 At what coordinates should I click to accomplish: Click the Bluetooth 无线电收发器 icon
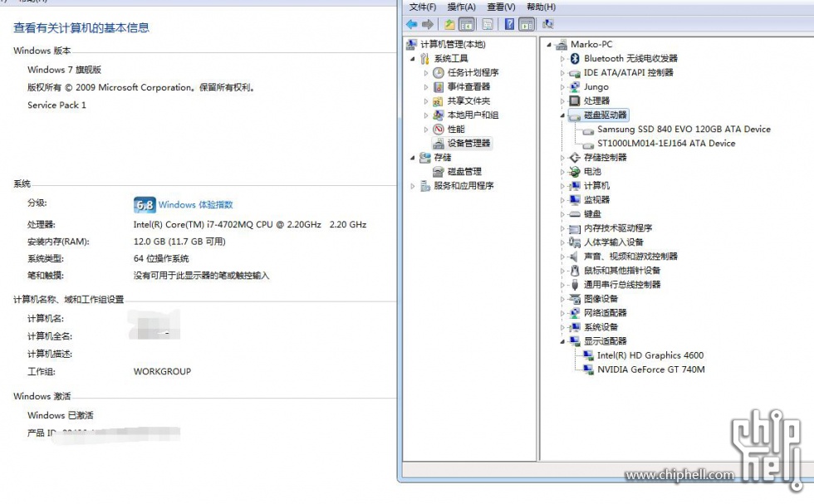(575, 59)
